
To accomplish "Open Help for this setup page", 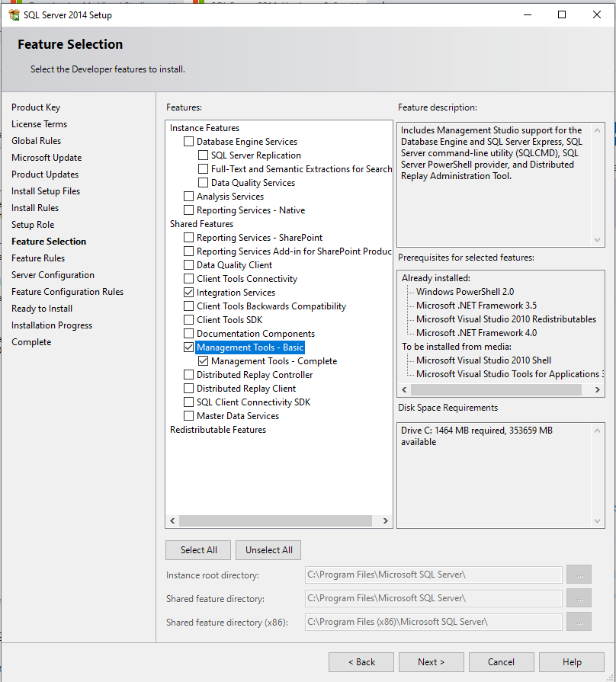I will point(571,661).
